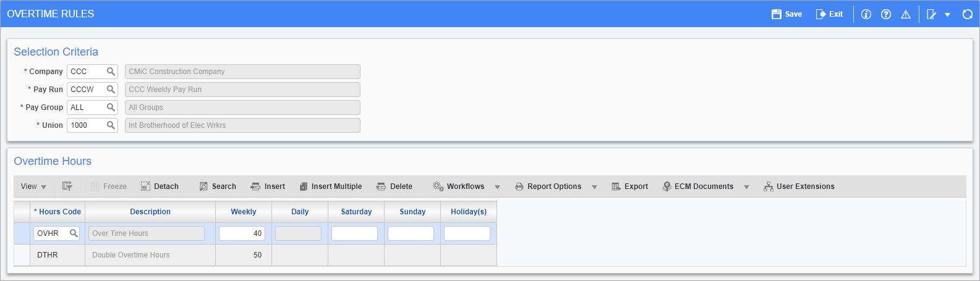
Task: Open ECM Documents dropdown arrow
Action: (x=746, y=187)
